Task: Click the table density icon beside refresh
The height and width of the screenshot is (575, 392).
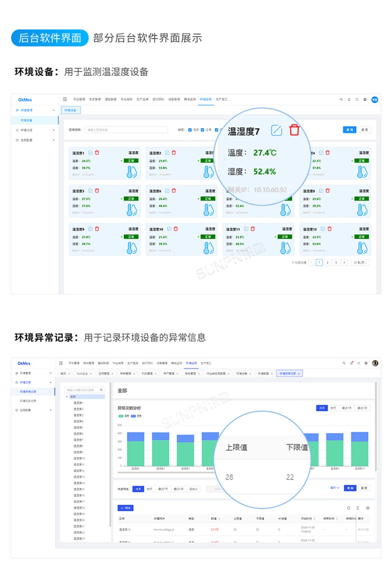Action: click(x=358, y=508)
